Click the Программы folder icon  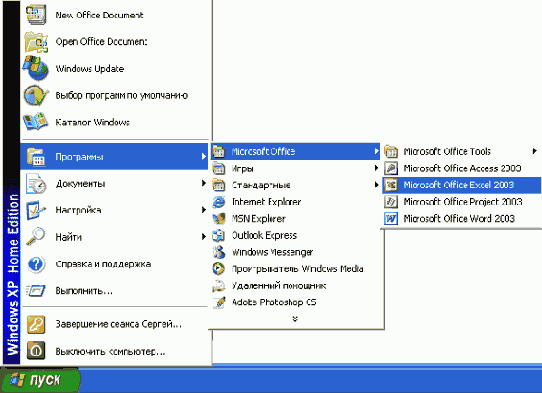click(36, 156)
